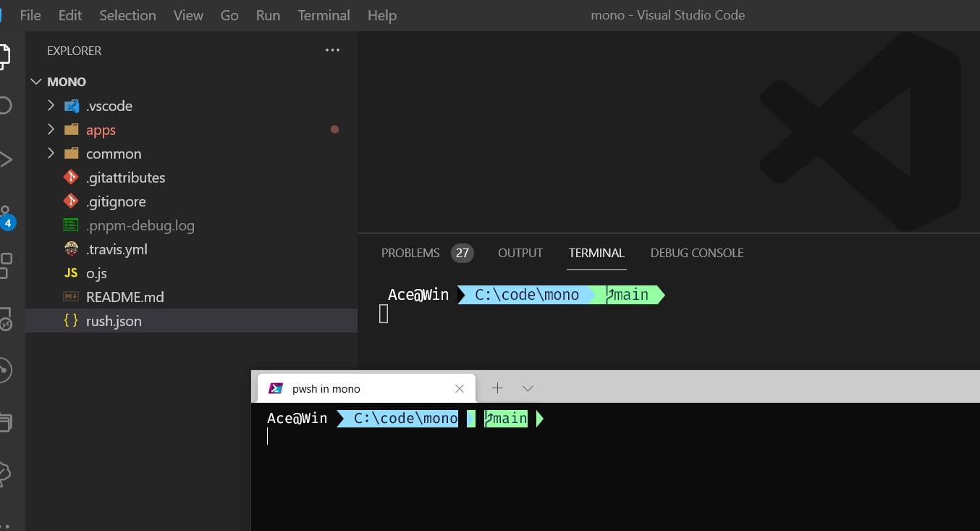Image resolution: width=980 pixels, height=531 pixels.
Task: Open the Explorer view in the activity bar
Action: click(7, 55)
